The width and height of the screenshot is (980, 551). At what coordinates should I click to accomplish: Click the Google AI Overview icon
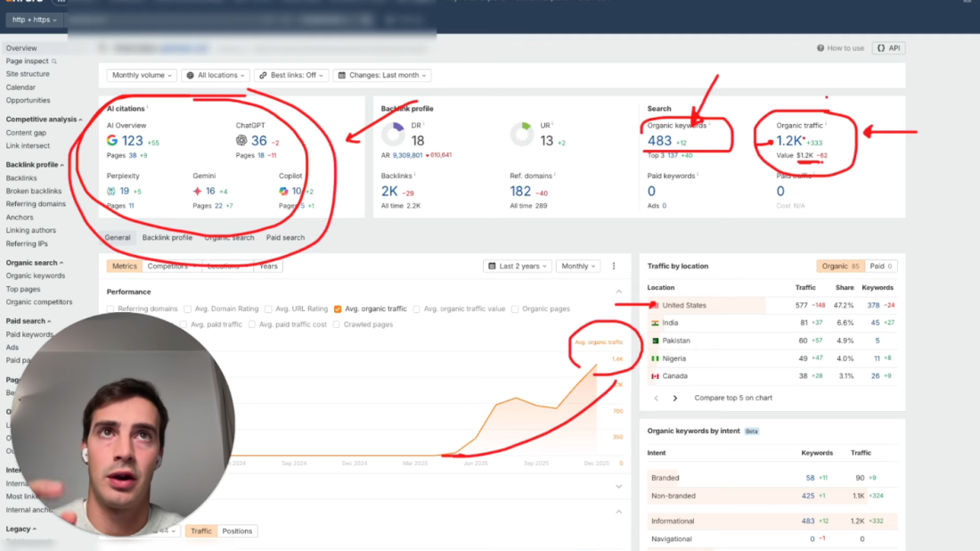coord(112,141)
